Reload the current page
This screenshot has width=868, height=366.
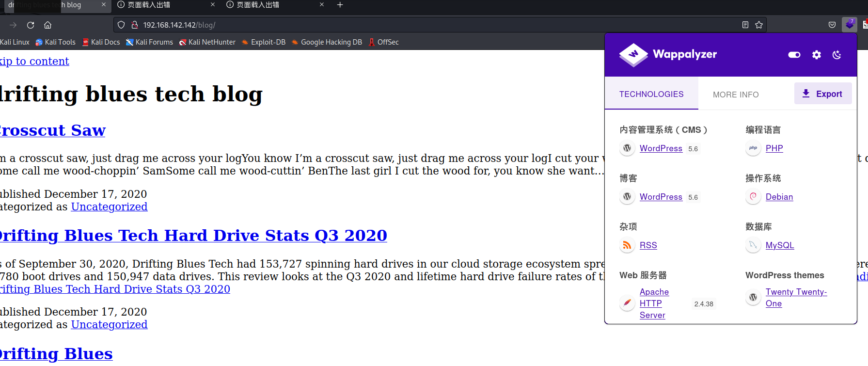click(31, 25)
